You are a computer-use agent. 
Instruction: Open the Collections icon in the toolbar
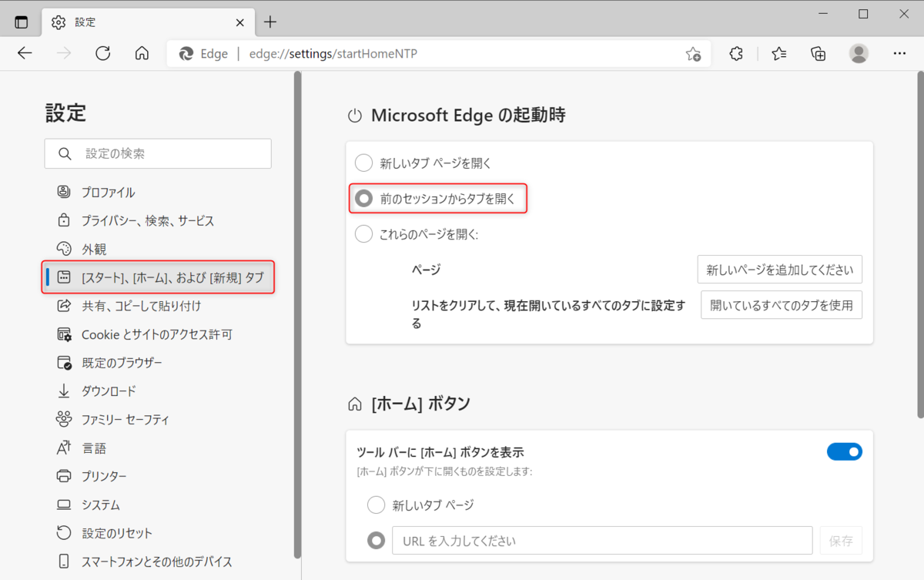tap(818, 53)
